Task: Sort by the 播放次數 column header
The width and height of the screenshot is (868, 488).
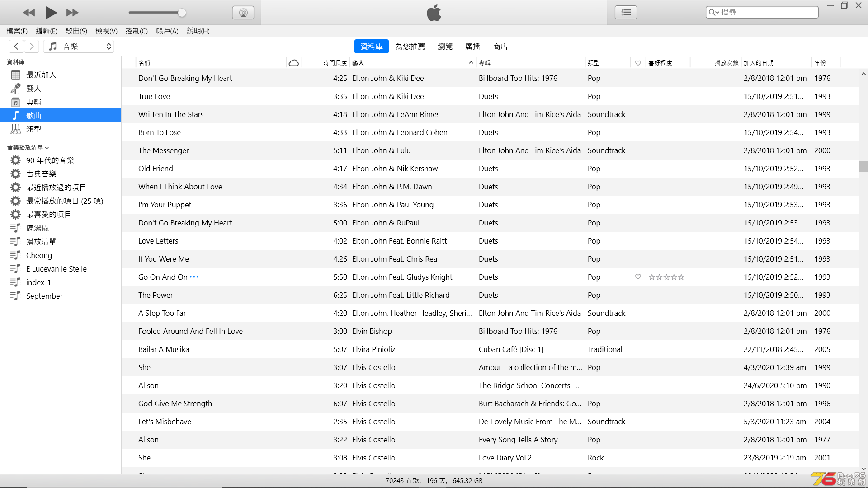Action: click(716, 63)
